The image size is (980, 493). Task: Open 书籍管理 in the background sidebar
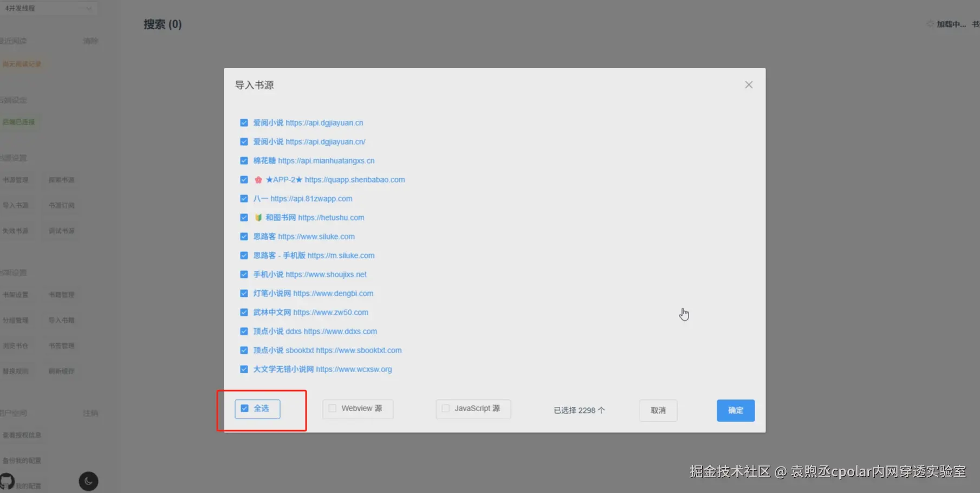pyautogui.click(x=61, y=295)
